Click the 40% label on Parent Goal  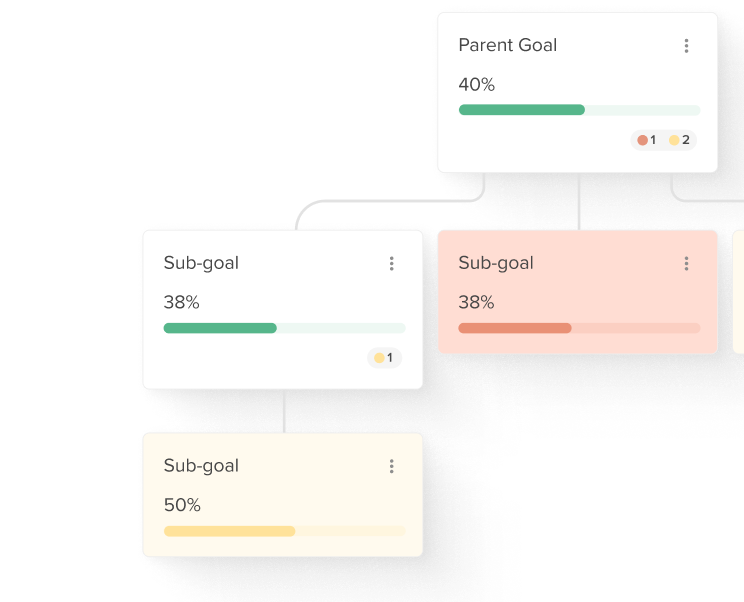coord(476,84)
